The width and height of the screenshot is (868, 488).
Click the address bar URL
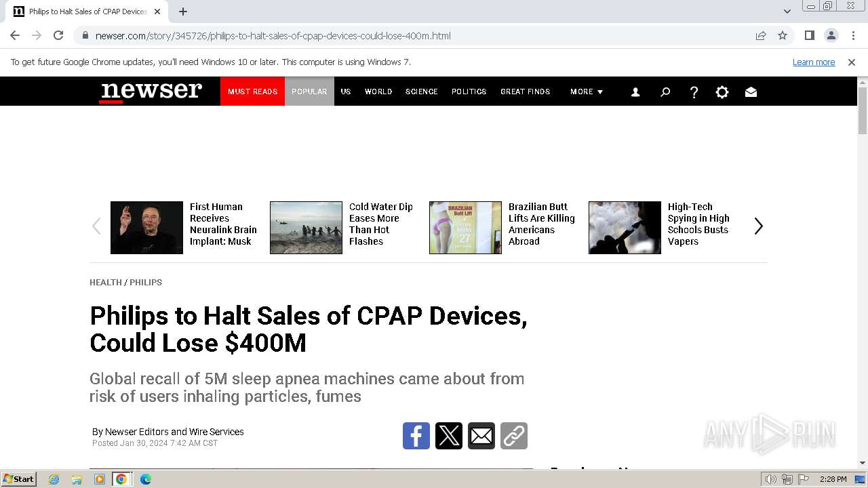coord(273,36)
